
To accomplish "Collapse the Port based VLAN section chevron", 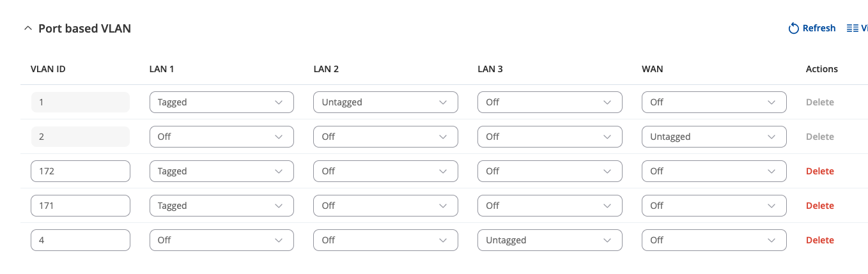I will (27, 29).
